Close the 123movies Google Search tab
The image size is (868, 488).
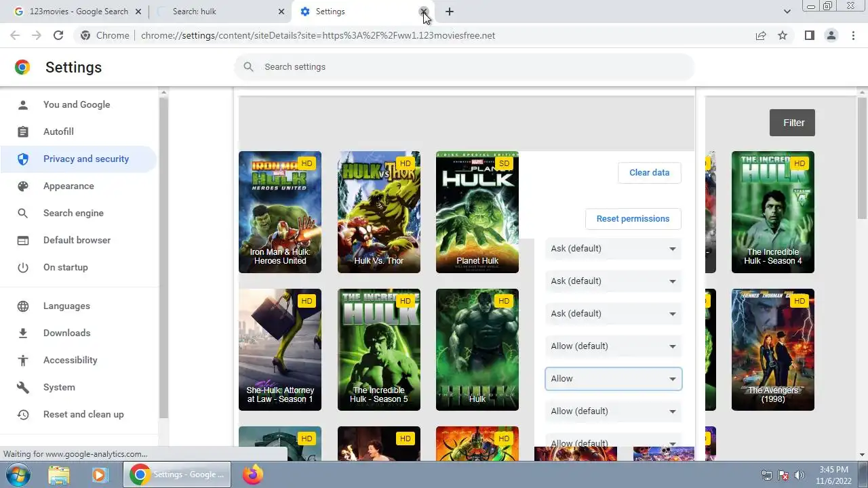click(x=139, y=12)
